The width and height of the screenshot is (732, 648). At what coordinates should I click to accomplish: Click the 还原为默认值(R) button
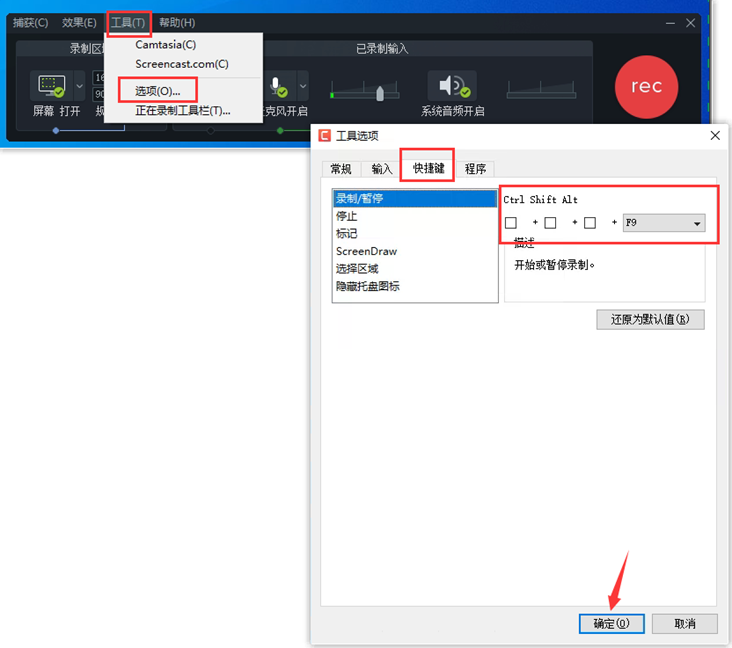click(650, 320)
